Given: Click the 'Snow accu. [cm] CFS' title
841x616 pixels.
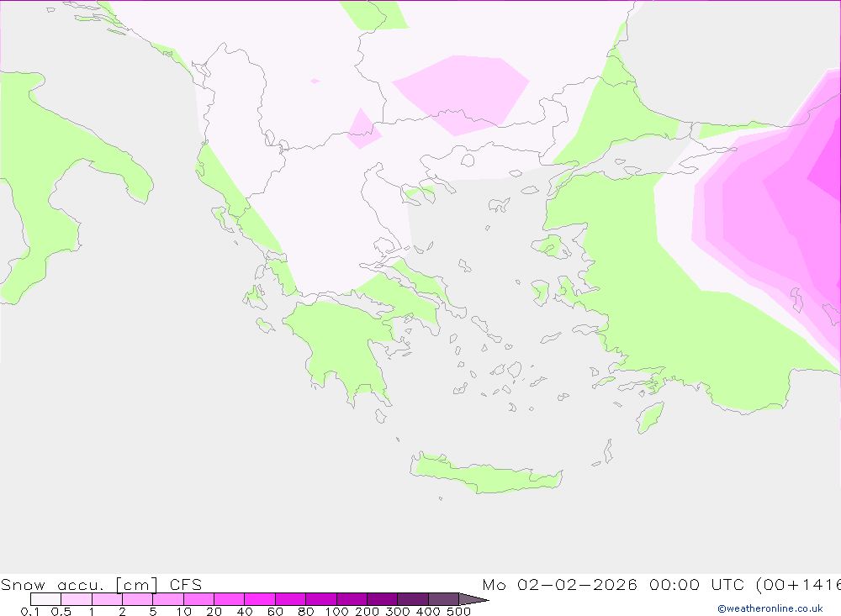Looking at the screenshot, I should tap(102, 584).
